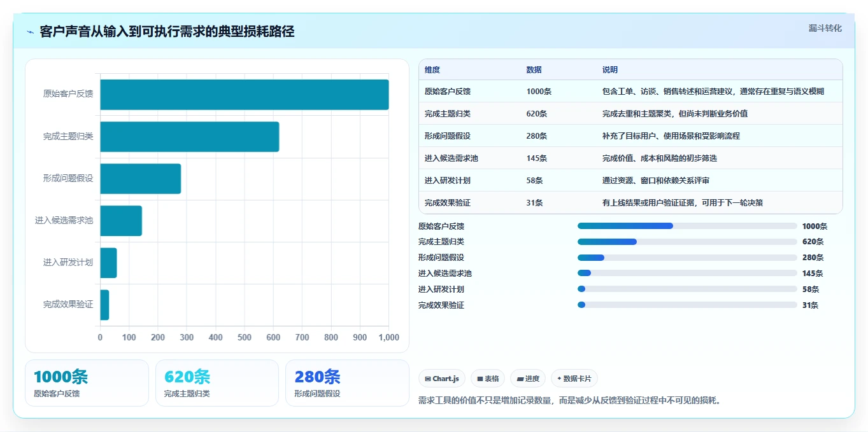Click the 完成效果验证 label in the progress list
Screen dimensions: 868x432
[441, 305]
